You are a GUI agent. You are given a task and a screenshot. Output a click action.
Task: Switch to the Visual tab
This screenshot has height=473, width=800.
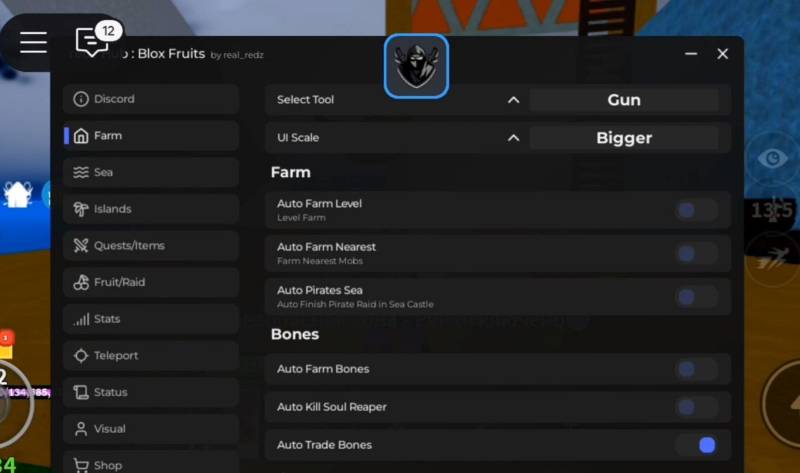click(151, 429)
